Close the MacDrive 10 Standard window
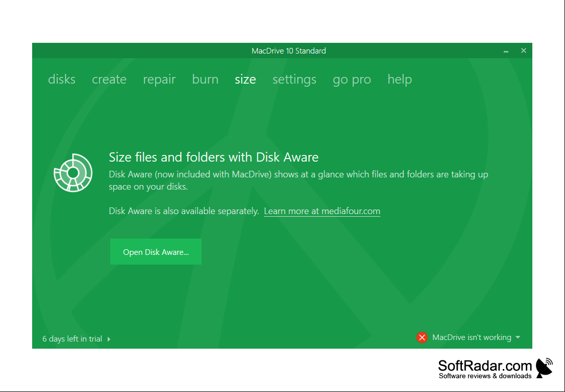Viewport: 565px width, 392px height. tap(524, 51)
